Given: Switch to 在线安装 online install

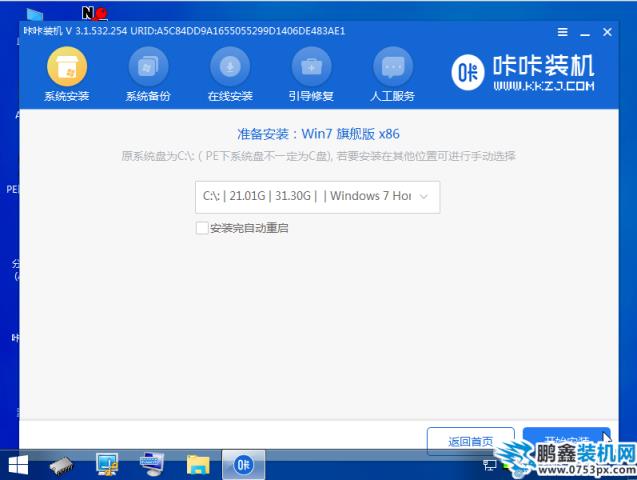Looking at the screenshot, I should pos(230,74).
